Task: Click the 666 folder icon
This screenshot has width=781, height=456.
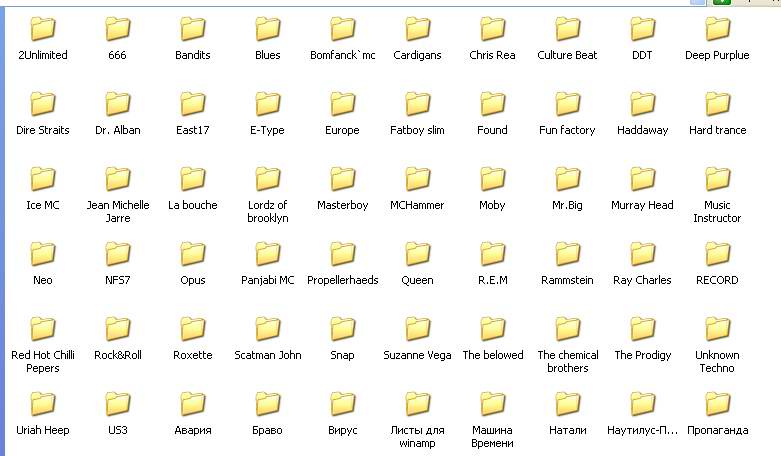Action: [x=118, y=28]
